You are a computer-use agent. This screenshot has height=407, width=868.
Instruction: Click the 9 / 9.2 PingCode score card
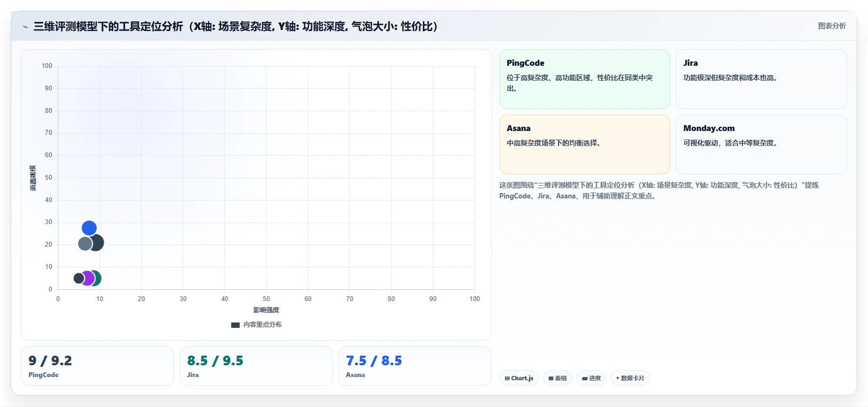coord(97,366)
